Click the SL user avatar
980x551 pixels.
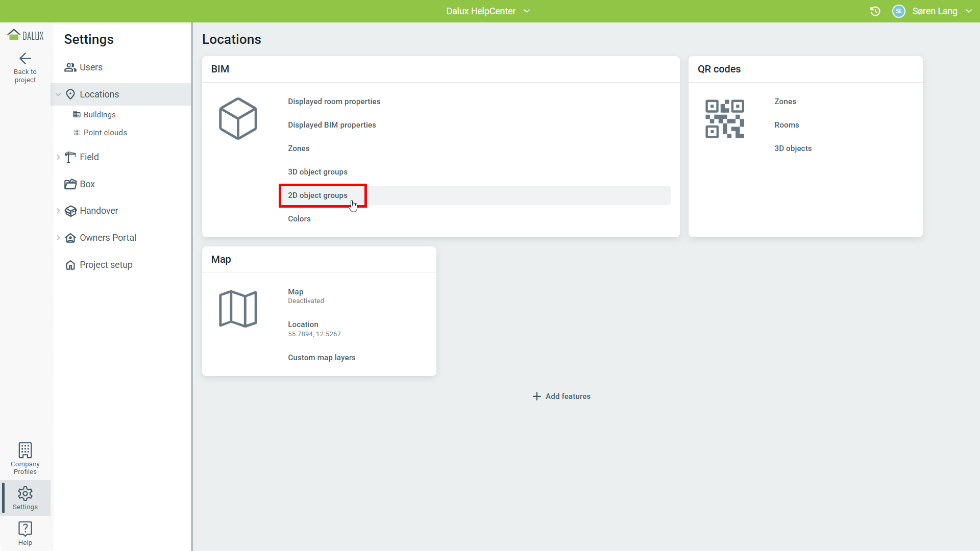pyautogui.click(x=898, y=11)
